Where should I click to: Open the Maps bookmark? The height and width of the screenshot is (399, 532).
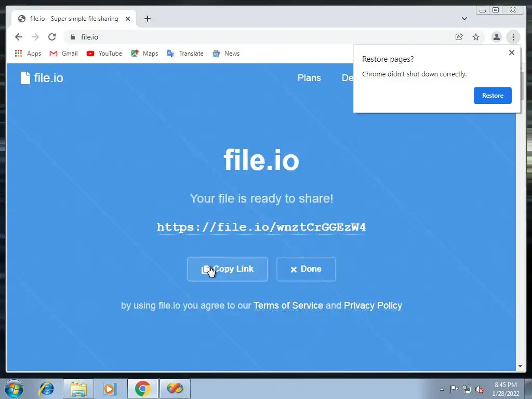point(144,54)
